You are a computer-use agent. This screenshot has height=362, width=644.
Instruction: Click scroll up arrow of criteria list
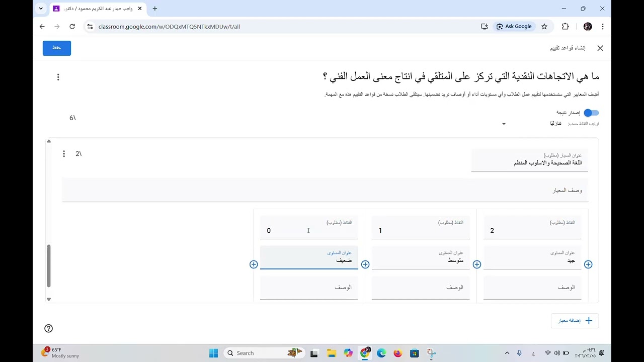(x=49, y=141)
